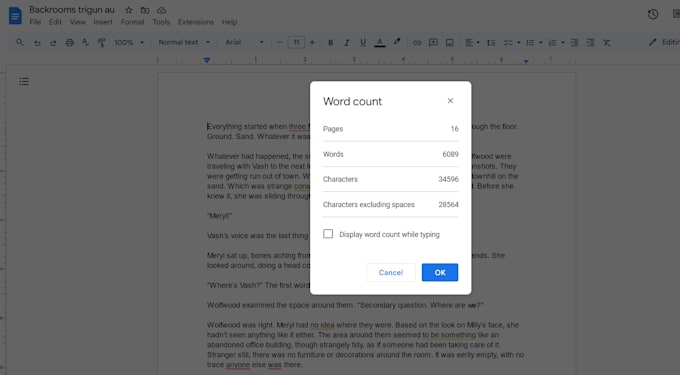Insert a bulleted list
The width and height of the screenshot is (680, 375).
[x=530, y=42]
